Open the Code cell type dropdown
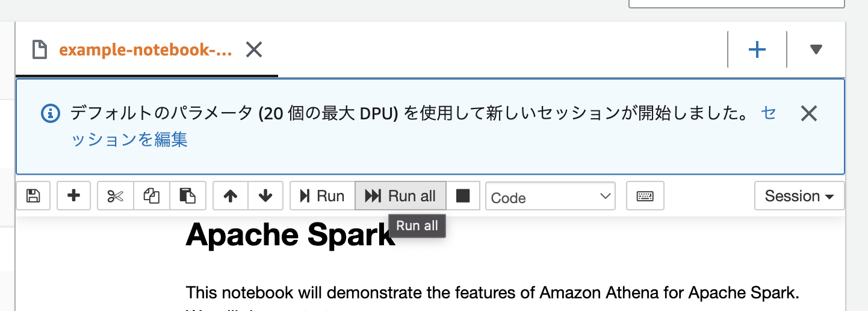The height and width of the screenshot is (311, 868). (x=550, y=196)
